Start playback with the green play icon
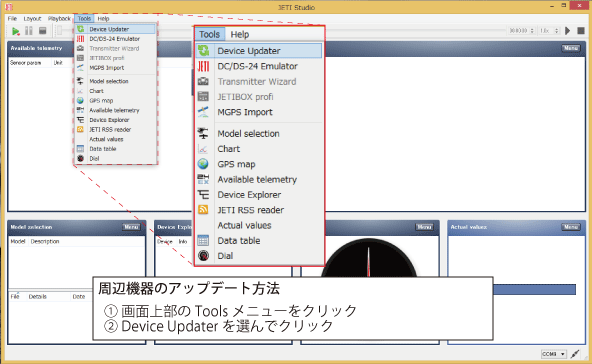592x364 pixels. (x=15, y=31)
